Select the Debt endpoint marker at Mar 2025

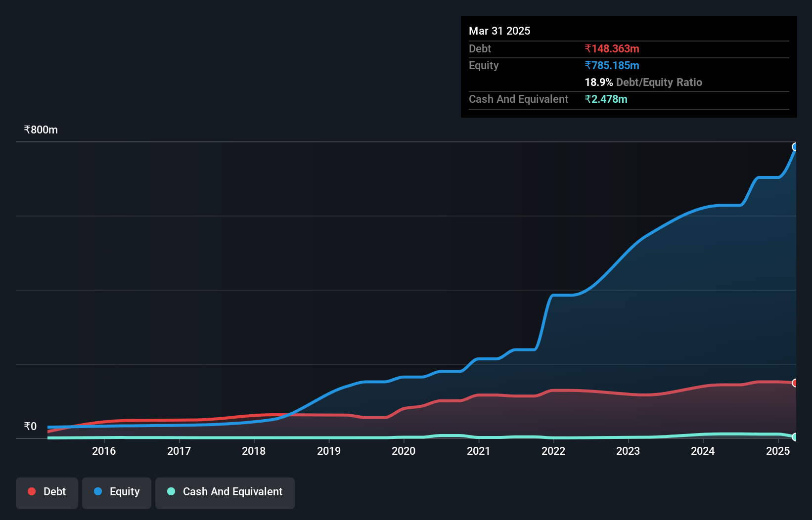795,383
